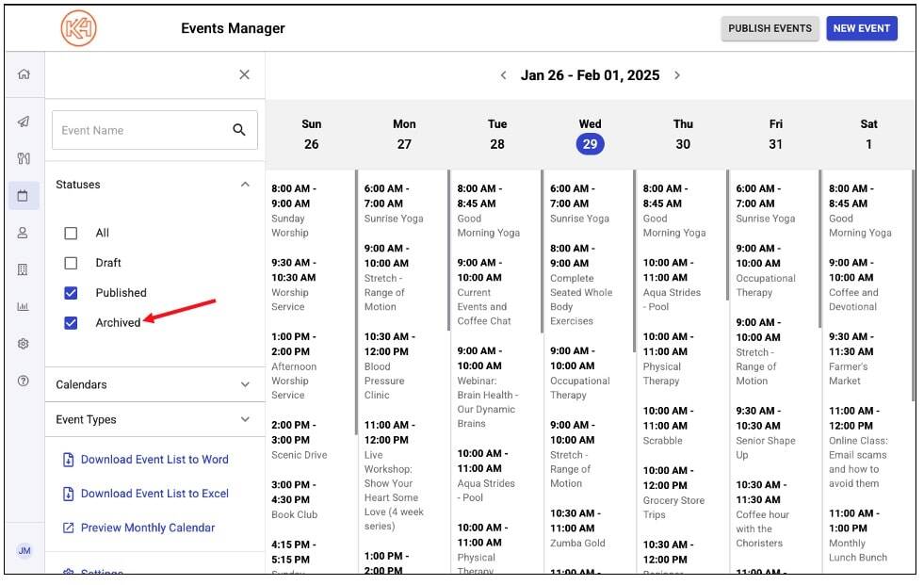Screen dimensions: 924x585
Task: Click the Preview Monthly Calendar external icon
Action: pyautogui.click(x=69, y=528)
